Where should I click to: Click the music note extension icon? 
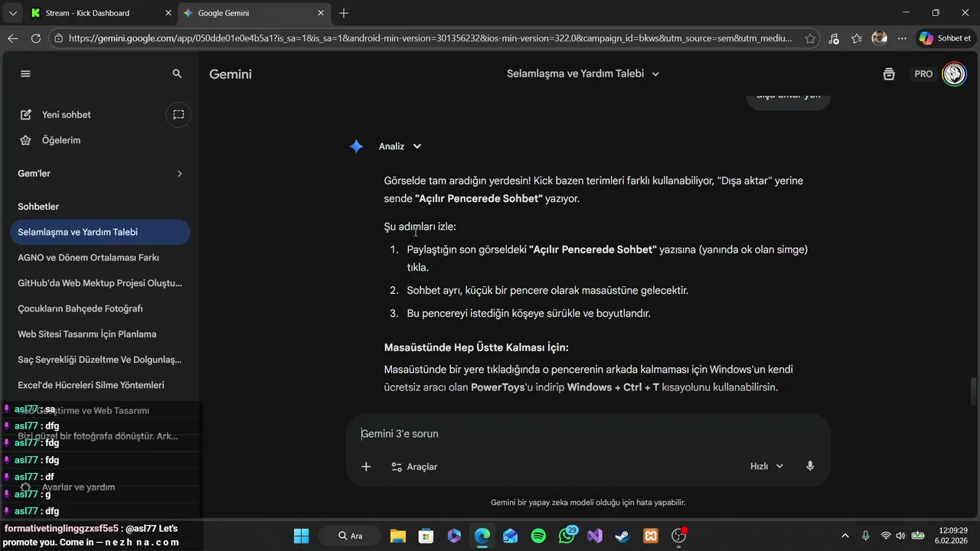[834, 38]
